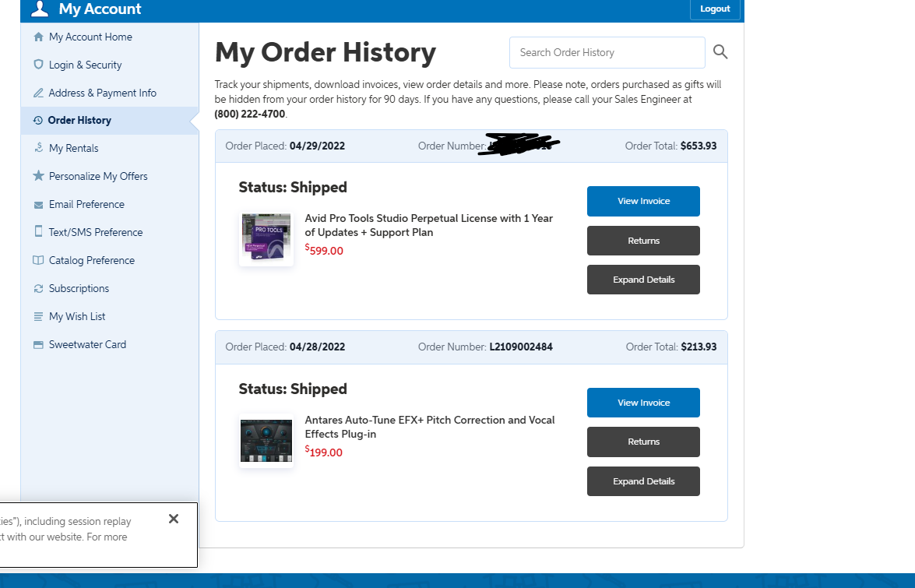
Task: Log out using the Logout button
Action: 714,9
